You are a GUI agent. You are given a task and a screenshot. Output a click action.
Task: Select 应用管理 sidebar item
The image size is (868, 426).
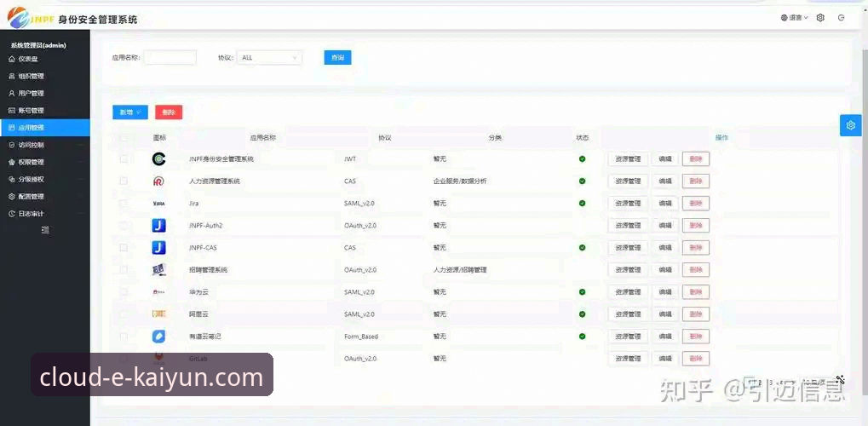pos(45,128)
